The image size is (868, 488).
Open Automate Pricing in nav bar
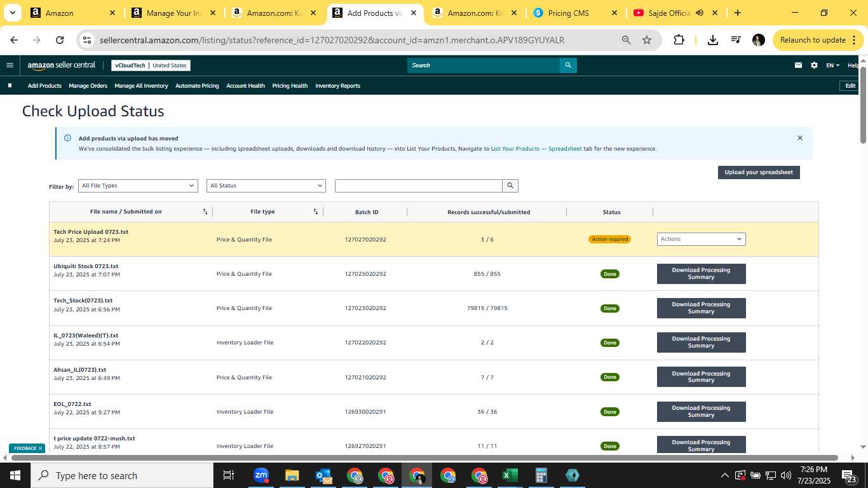click(197, 86)
